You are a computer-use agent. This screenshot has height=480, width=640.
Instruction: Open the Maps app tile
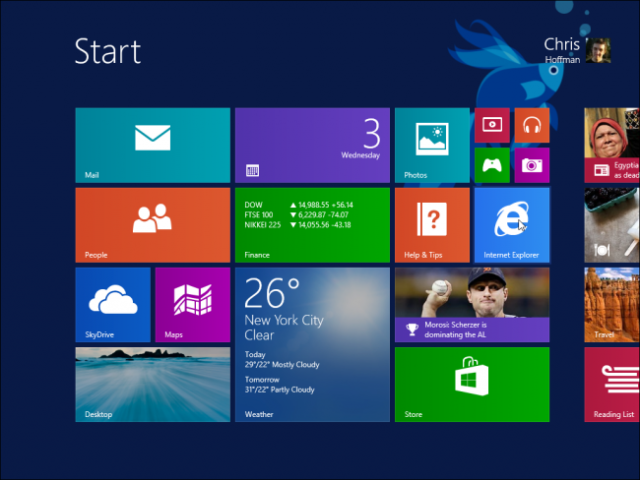coord(192,305)
